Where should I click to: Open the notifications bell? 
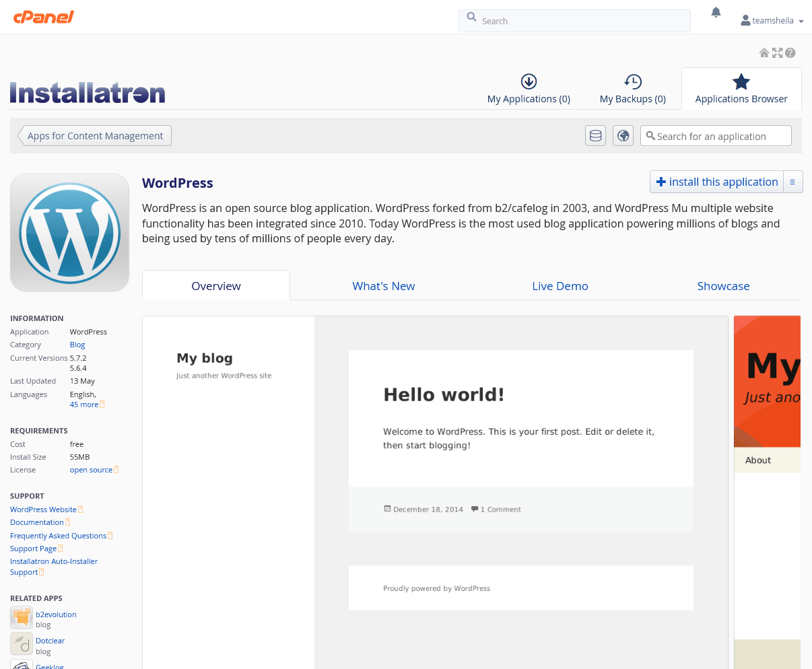click(x=716, y=12)
